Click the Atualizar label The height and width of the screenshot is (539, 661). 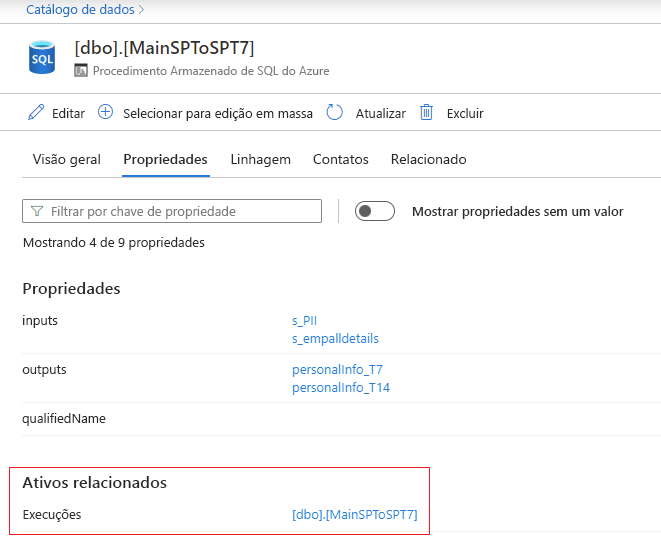380,113
